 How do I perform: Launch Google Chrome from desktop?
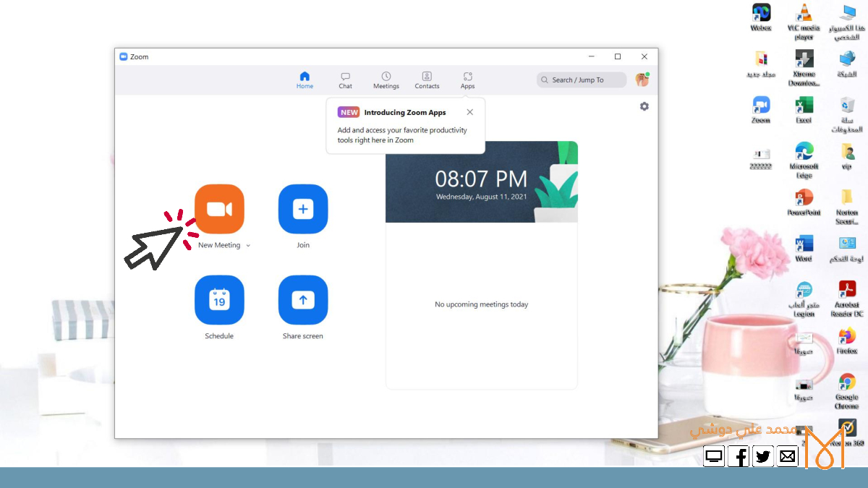coord(847,382)
